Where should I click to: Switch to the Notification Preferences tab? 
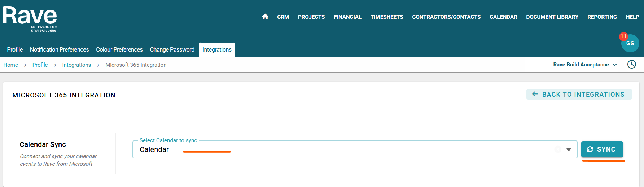[59, 50]
